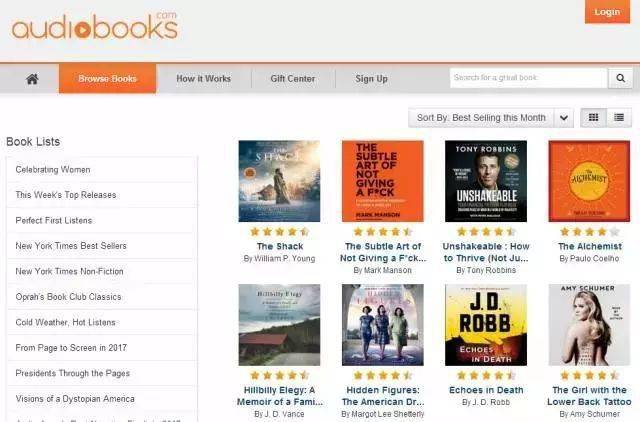Image resolution: width=640 pixels, height=422 pixels.
Task: Click Hidden Figures title link
Action: [383, 396]
